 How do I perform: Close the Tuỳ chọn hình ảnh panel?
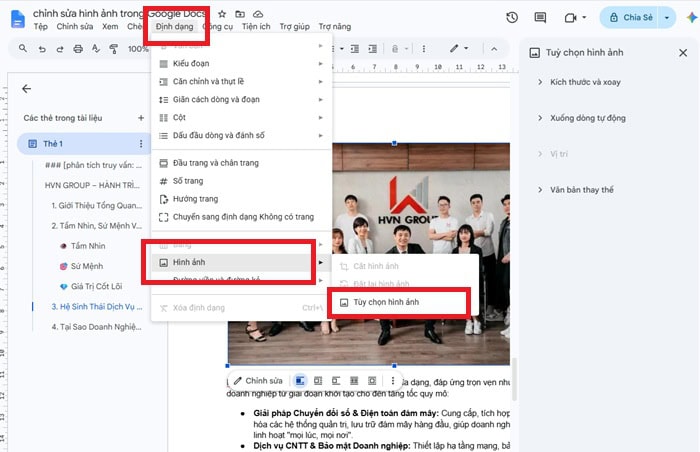click(683, 53)
